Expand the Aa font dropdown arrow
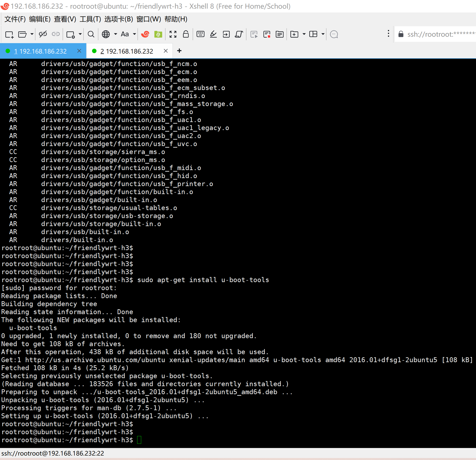 point(135,34)
